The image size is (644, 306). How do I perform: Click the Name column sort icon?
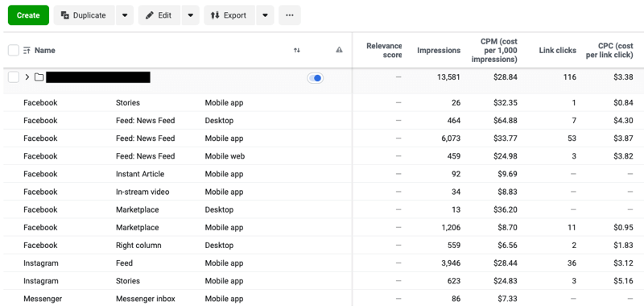point(27,51)
